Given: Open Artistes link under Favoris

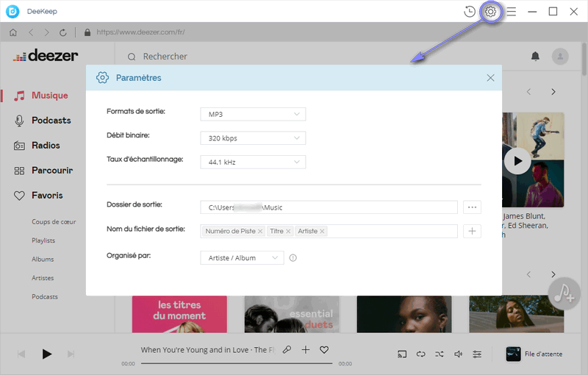Looking at the screenshot, I should click(x=43, y=278).
